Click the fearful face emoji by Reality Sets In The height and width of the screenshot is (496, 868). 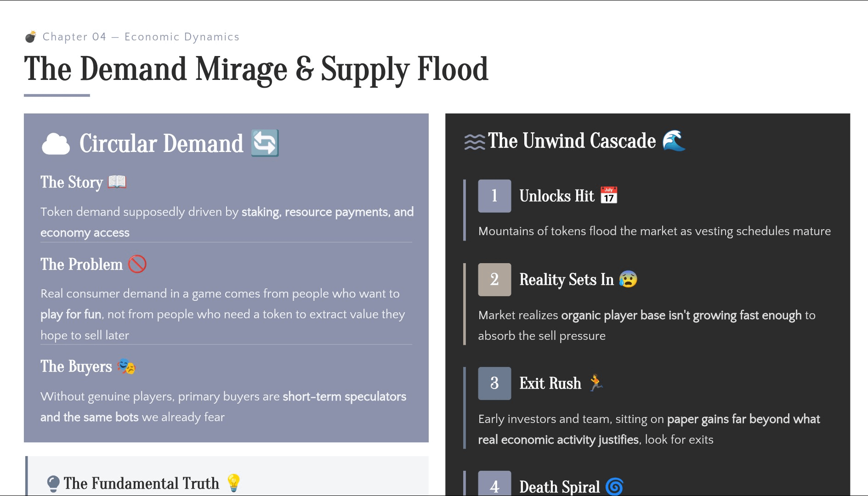(628, 279)
